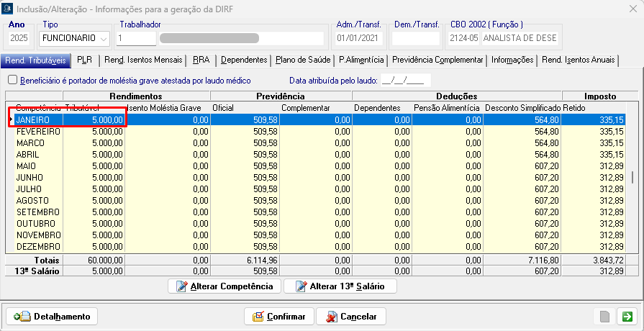Click the gray blank page icon
The height and width of the screenshot is (331, 644).
click(606, 317)
